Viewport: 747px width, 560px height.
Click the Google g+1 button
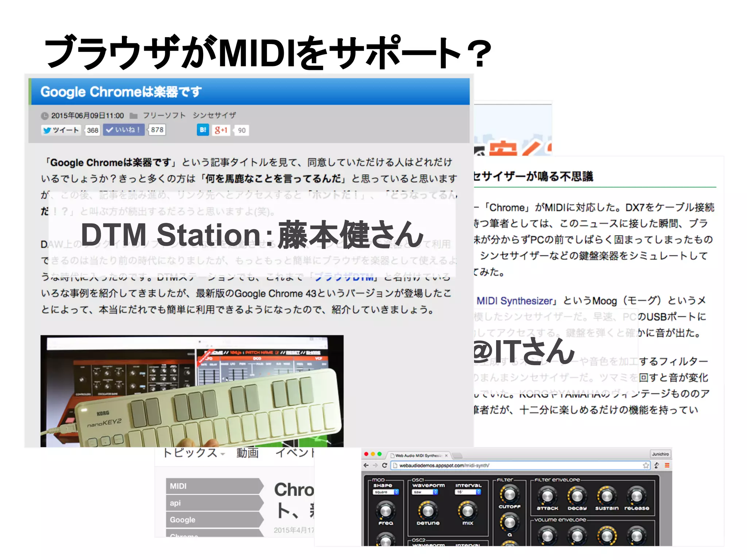(221, 130)
